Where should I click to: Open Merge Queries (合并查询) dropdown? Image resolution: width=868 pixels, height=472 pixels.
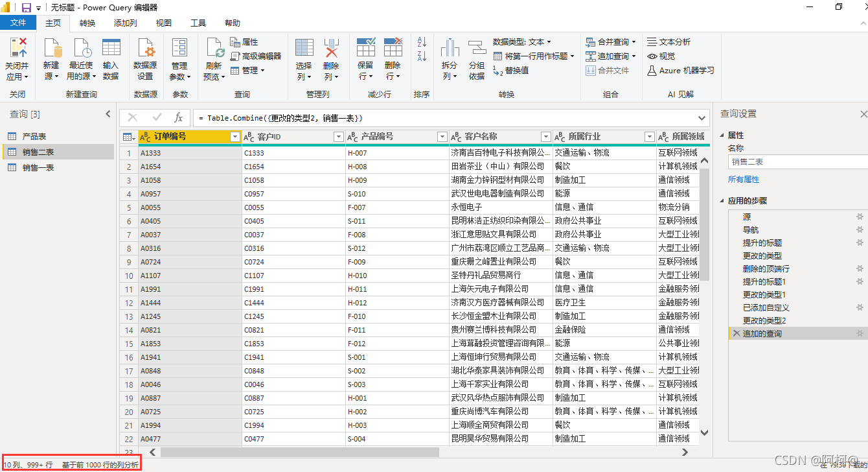(x=611, y=41)
